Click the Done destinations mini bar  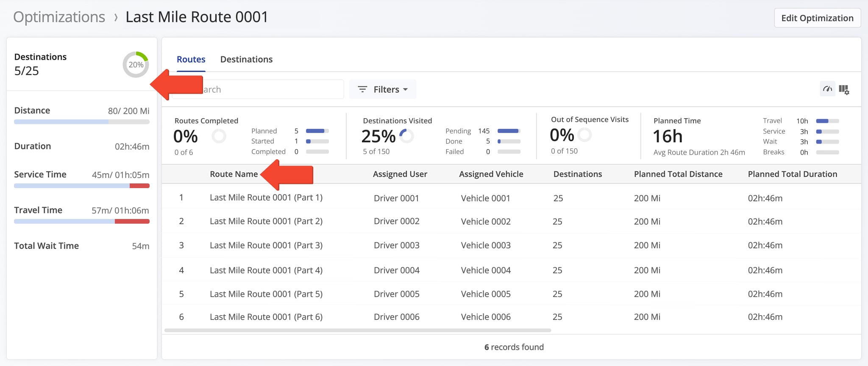click(509, 141)
